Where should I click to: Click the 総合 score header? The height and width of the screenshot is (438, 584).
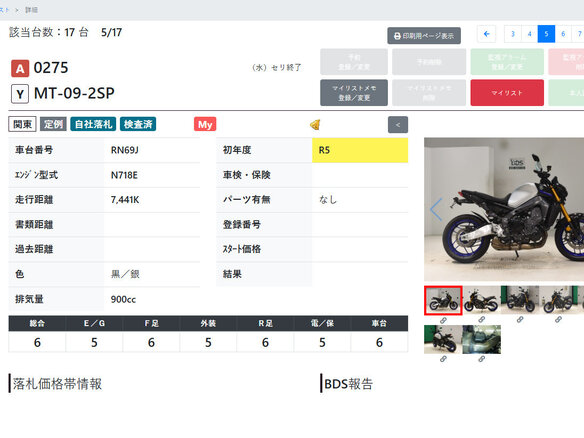[x=37, y=324]
